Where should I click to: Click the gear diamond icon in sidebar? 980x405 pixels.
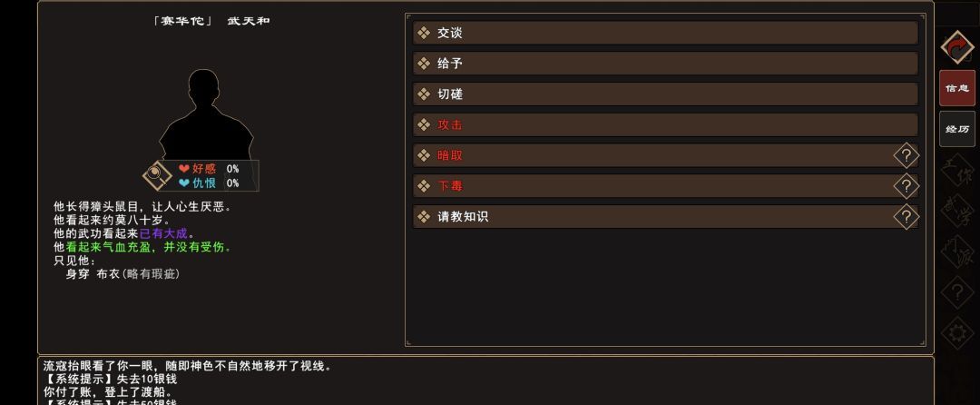point(956,333)
